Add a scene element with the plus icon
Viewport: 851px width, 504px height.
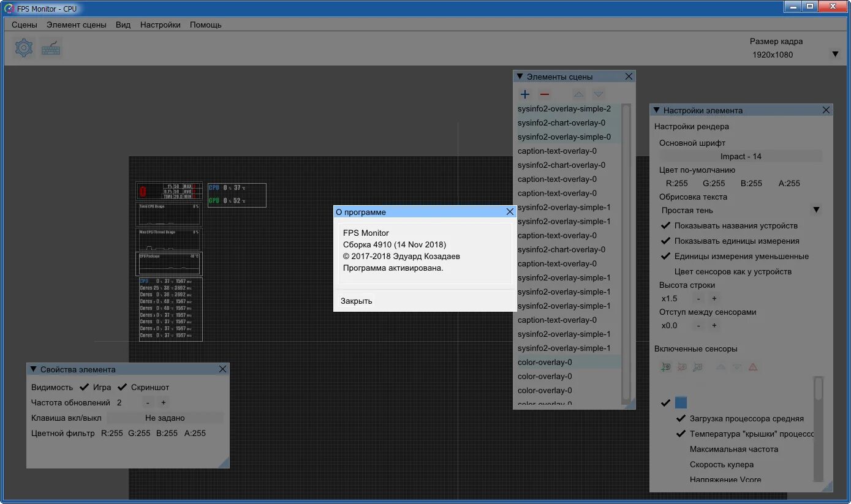(x=525, y=94)
